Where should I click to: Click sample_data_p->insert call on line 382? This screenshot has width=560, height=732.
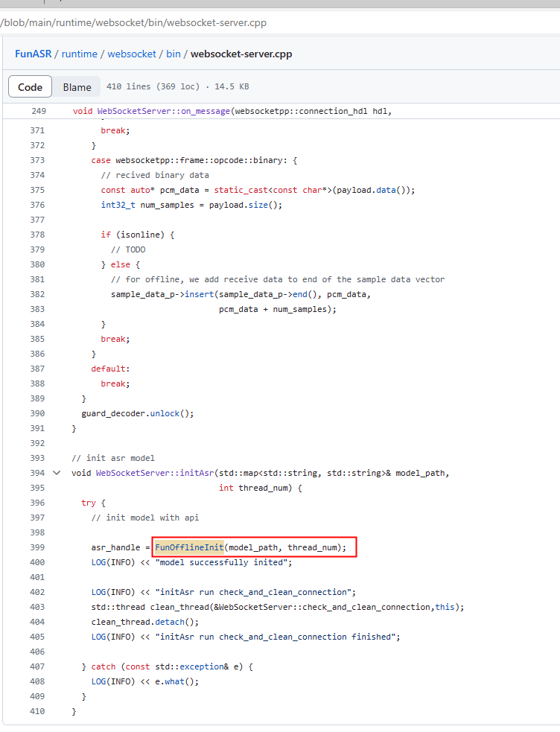[241, 294]
